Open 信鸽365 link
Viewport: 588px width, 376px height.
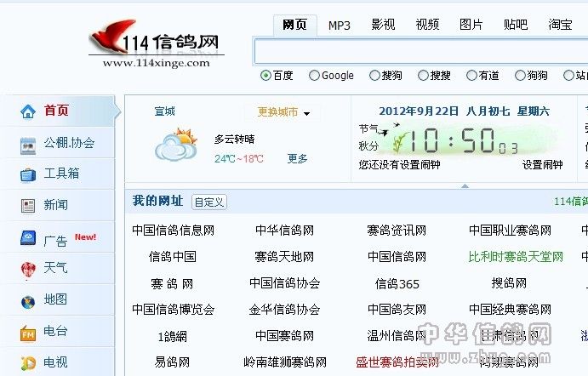pos(397,284)
